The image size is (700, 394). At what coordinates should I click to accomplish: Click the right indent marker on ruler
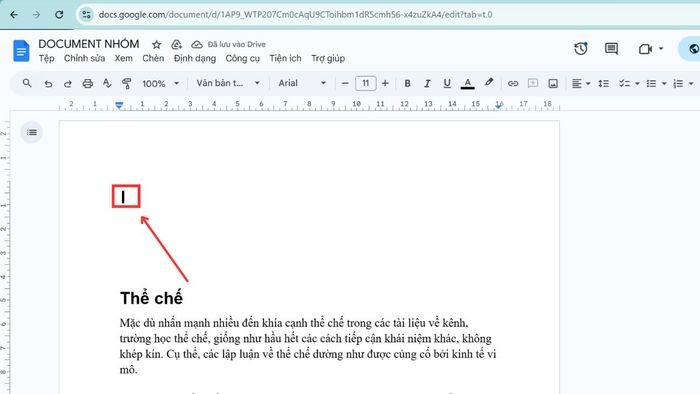pos(499,106)
